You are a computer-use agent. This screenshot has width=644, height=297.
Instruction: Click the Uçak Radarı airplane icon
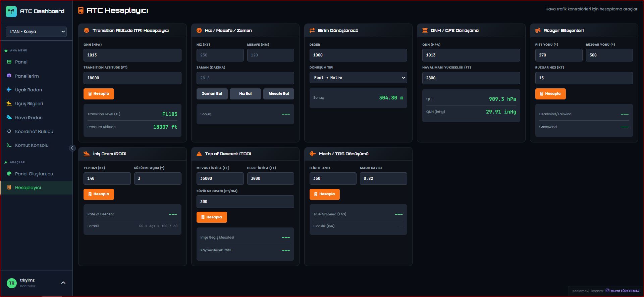[x=9, y=90]
